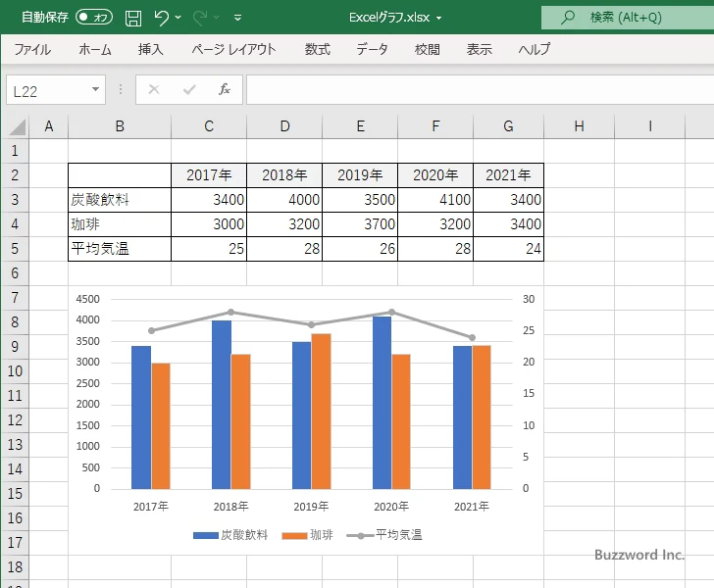Open the データ tab
This screenshot has height=588, width=714.
372,49
